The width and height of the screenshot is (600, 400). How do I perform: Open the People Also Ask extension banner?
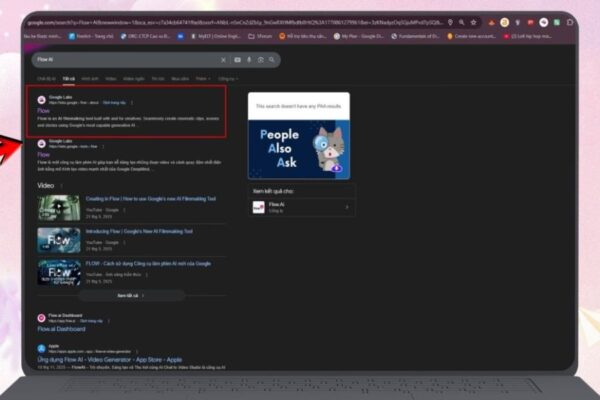[299, 149]
